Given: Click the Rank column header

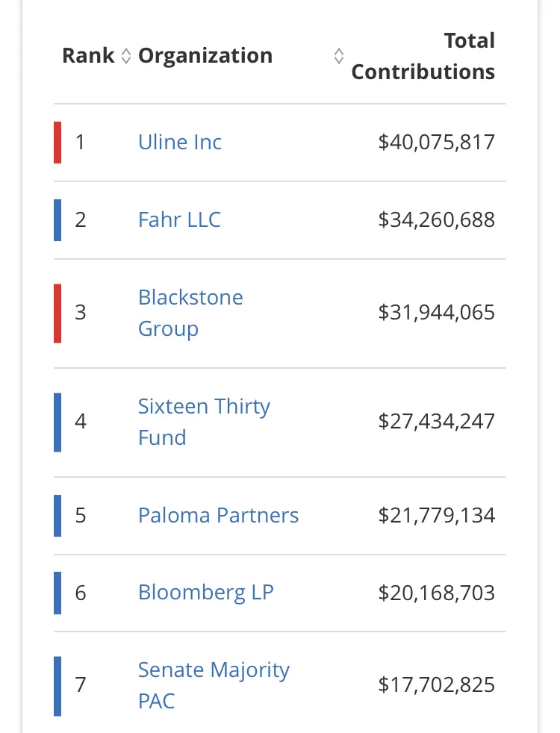Looking at the screenshot, I should click(x=88, y=56).
